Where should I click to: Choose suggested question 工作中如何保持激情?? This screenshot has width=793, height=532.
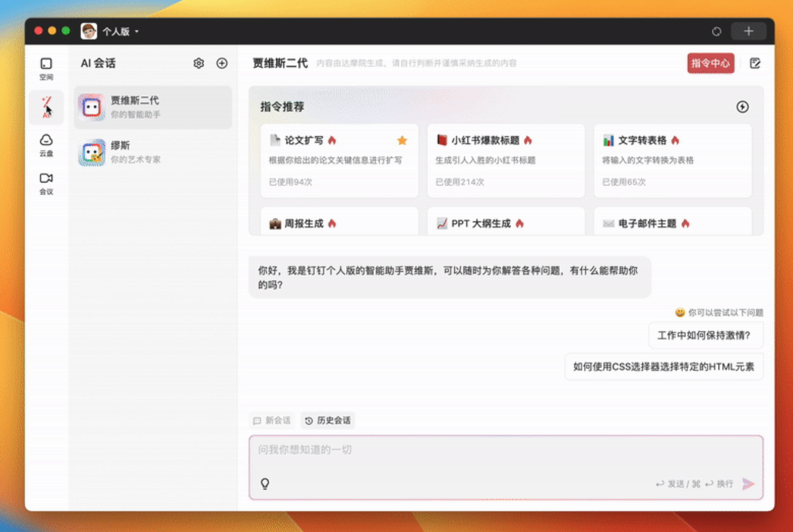[705, 335]
